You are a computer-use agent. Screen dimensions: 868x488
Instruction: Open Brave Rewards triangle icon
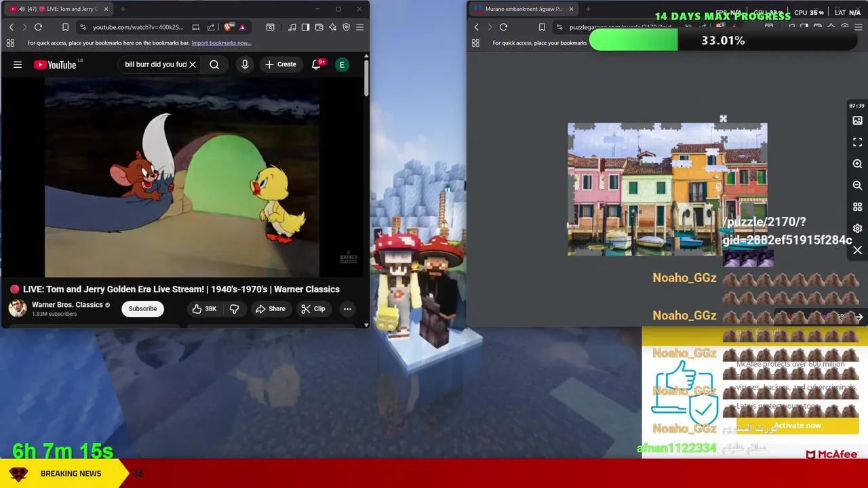pyautogui.click(x=242, y=27)
